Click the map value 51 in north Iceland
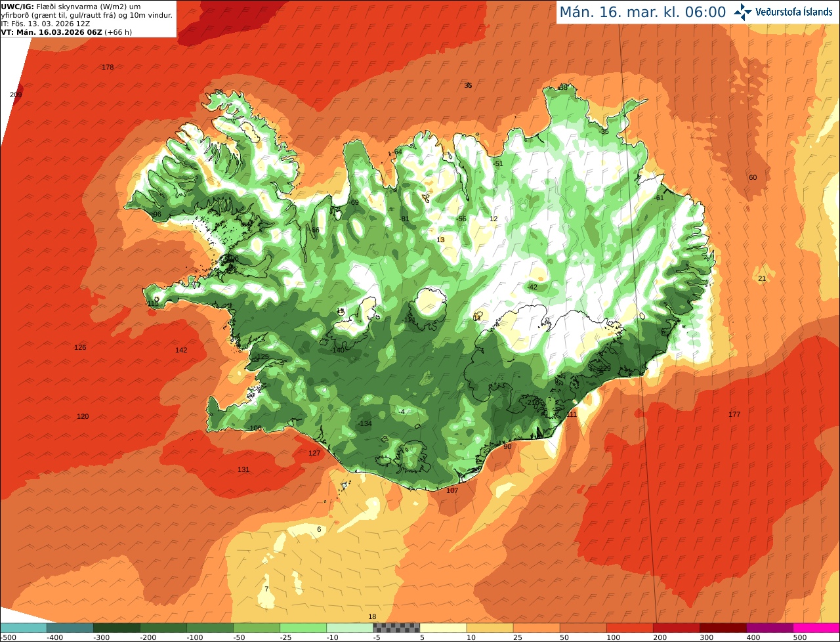Screen dimensions: 840x642 (498, 164)
